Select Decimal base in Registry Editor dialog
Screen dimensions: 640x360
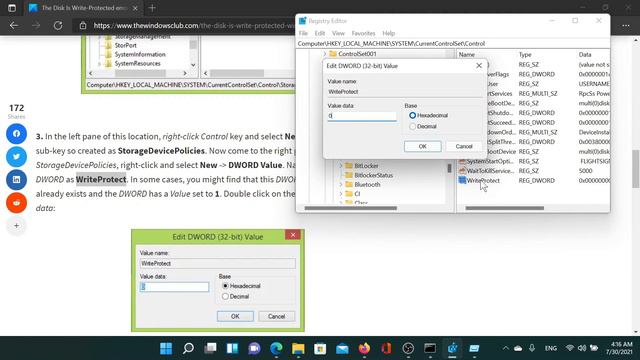click(413, 127)
